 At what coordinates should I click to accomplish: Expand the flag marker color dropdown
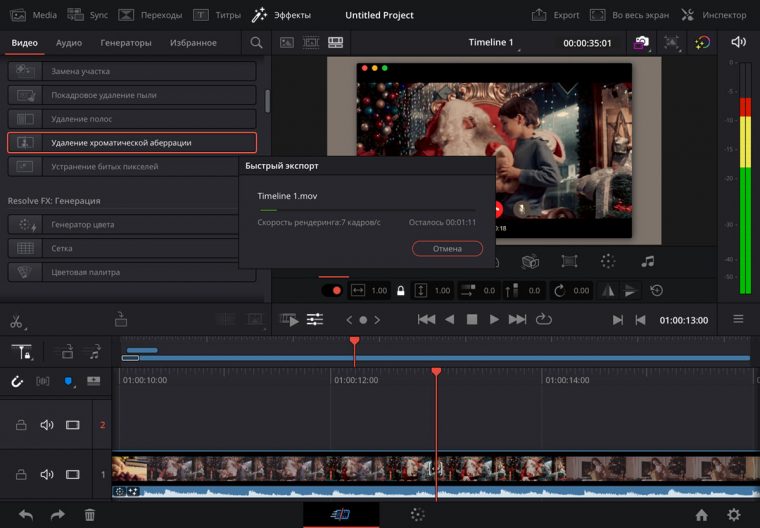point(70,382)
